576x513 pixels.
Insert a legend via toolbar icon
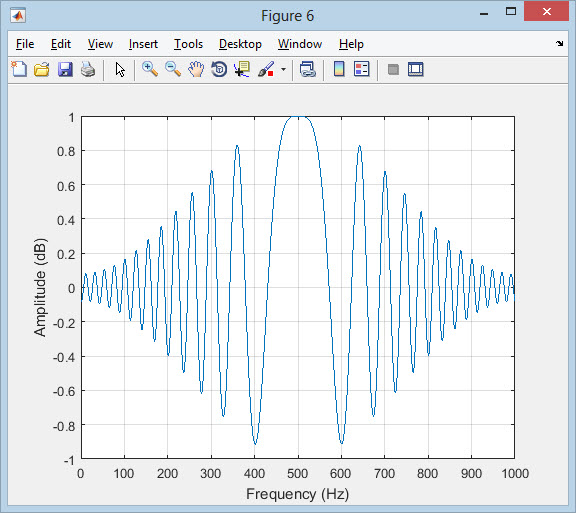tap(361, 69)
